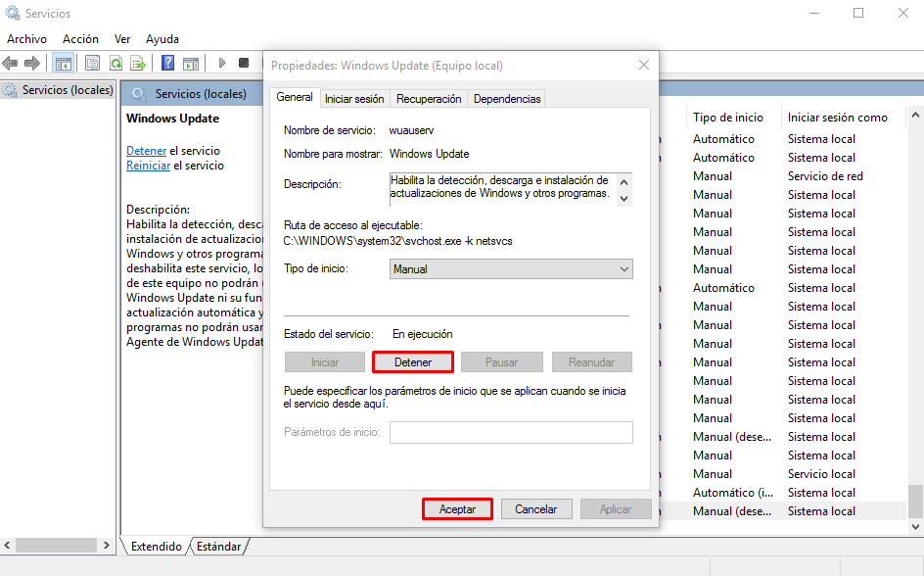Click the En ejecución status text
Screen dimensions: 924x576
(423, 334)
